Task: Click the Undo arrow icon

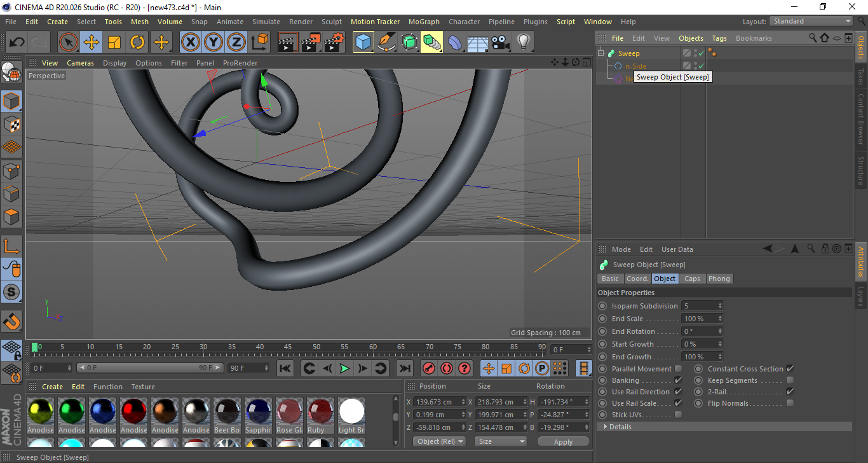Action: point(17,43)
